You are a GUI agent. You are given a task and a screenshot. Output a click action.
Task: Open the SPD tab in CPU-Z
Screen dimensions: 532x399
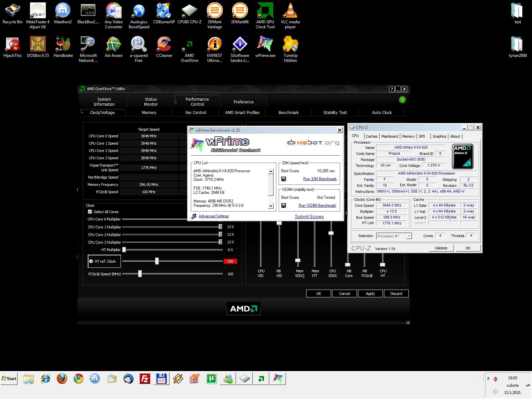(x=422, y=136)
